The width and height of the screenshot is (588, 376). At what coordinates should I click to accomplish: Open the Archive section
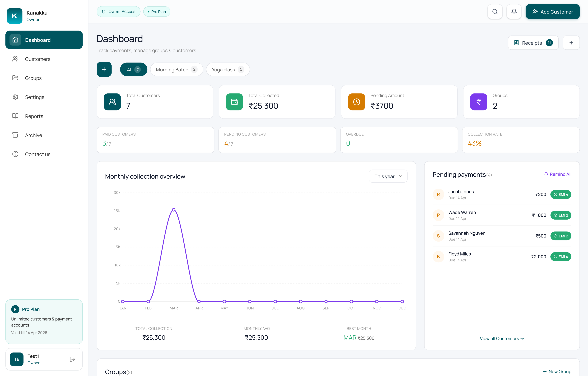click(x=33, y=135)
